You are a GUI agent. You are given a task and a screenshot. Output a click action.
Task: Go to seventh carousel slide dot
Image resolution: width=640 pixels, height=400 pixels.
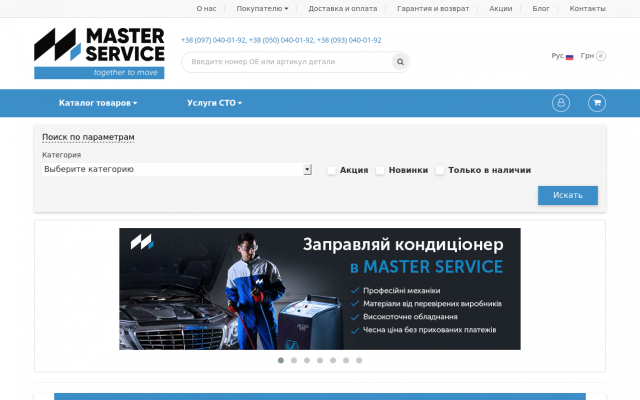click(x=359, y=360)
